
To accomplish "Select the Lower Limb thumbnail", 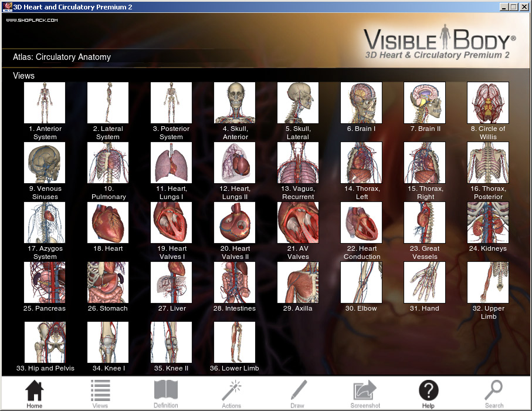I will (235, 342).
